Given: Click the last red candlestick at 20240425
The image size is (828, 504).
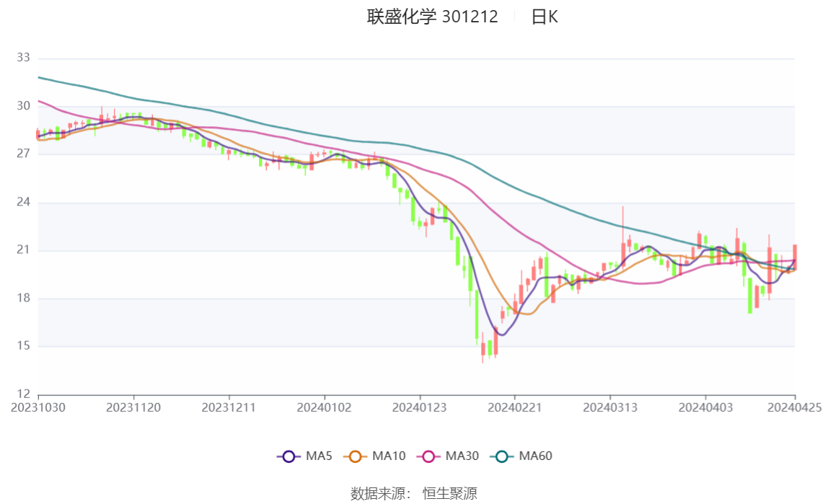Looking at the screenshot, I should point(795,257).
